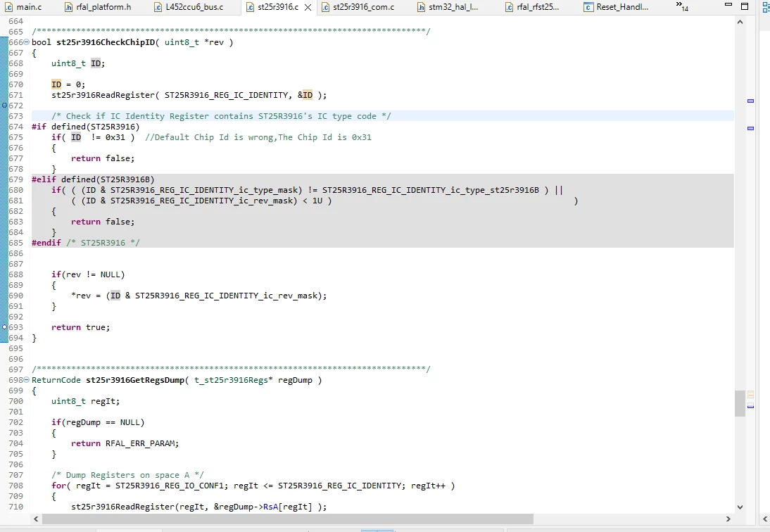Minimize the editor area
This screenshot has width=770, height=532.
pos(728,4)
